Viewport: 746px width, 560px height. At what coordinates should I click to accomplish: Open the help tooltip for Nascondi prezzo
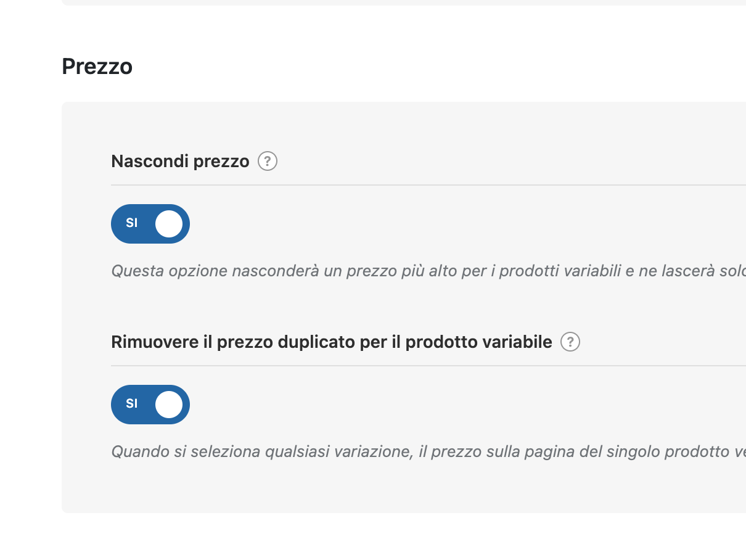(268, 162)
